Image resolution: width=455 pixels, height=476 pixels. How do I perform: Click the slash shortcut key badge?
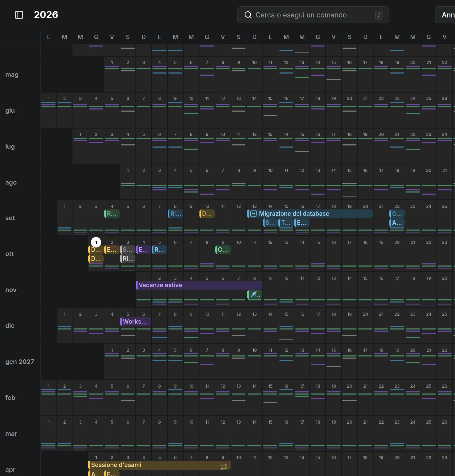[x=379, y=15]
